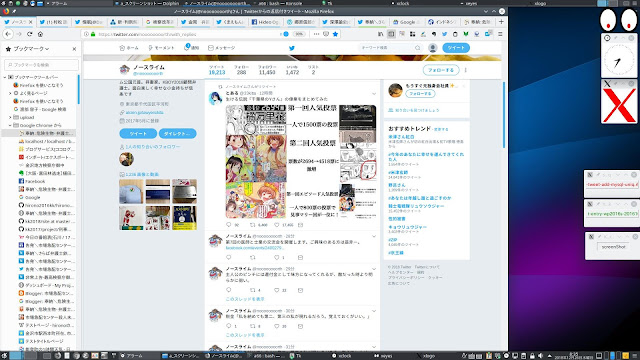The image size is (640, 360).
Task: Expand the よく見るページ folder
Action: (10, 93)
